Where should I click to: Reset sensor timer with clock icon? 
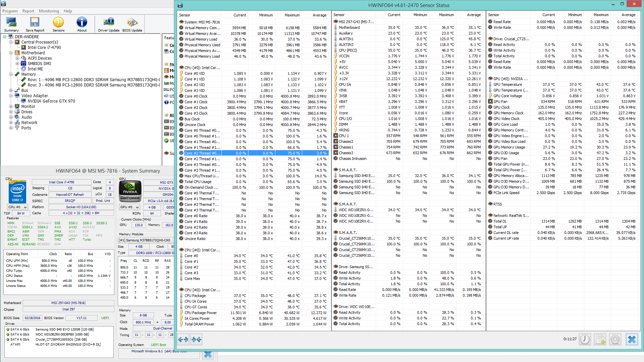(585, 339)
